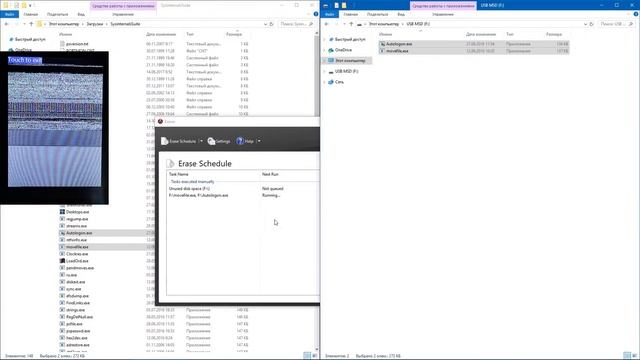
Task: Click the SysinternalsSuite breadcrumb in the address bar
Action: (x=125, y=24)
